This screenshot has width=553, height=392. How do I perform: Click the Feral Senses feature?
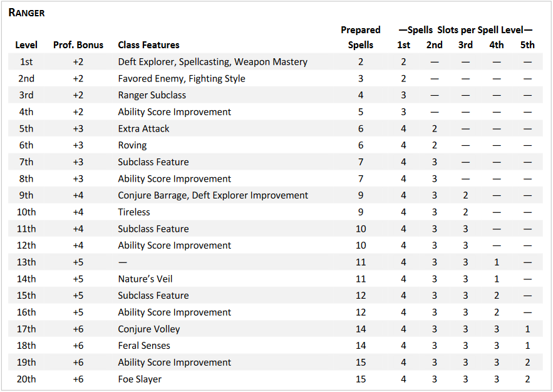(144, 346)
